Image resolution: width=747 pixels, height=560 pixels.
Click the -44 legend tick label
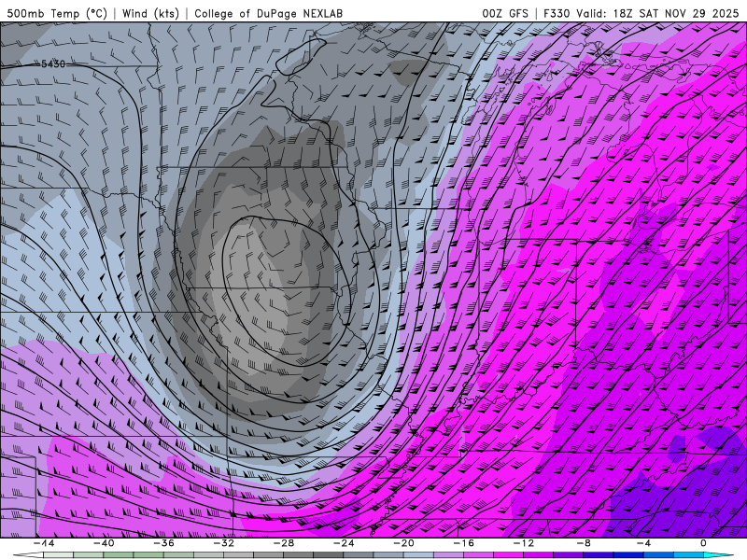[43, 543]
